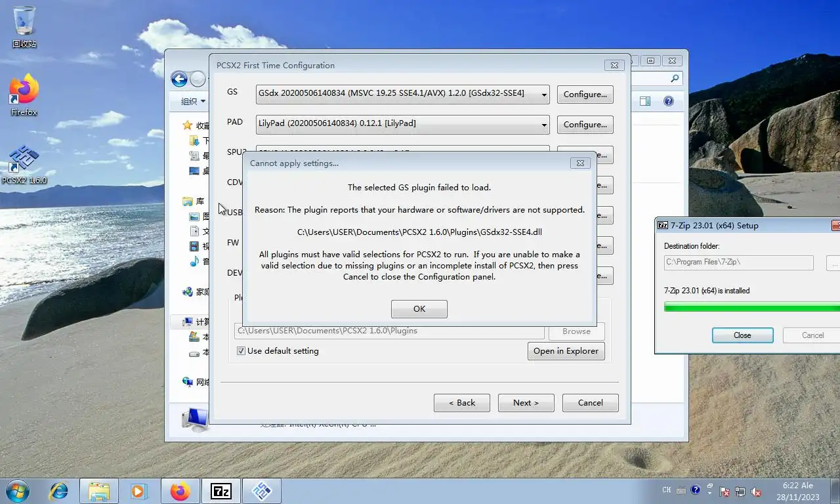Select the Favorites star in Explorer sidebar
The width and height of the screenshot is (840, 504).
pyautogui.click(x=188, y=125)
